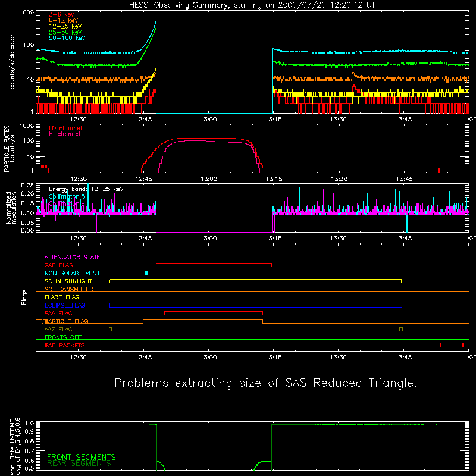
Task: Click the SAS Reduced Triangle error message
Action: (x=265, y=383)
